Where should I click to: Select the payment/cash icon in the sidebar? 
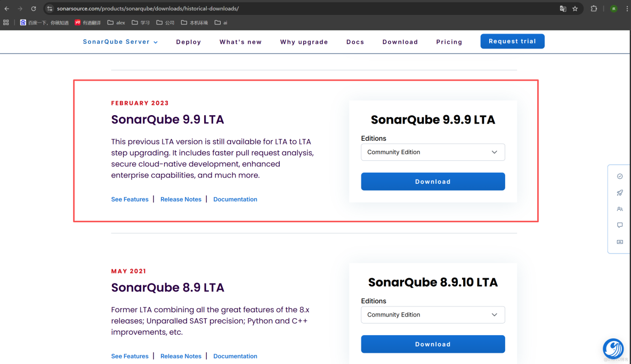[x=619, y=241]
